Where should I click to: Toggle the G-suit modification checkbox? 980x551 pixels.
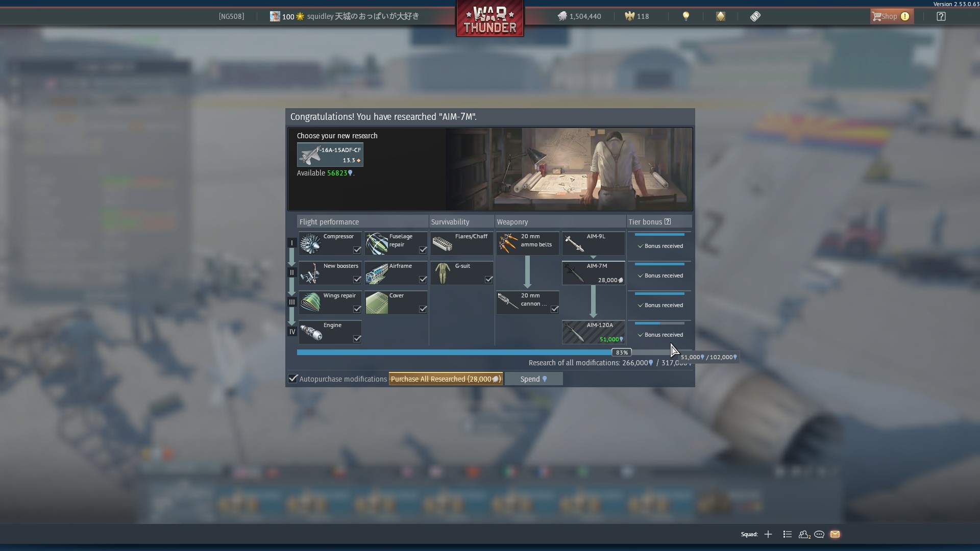pyautogui.click(x=488, y=280)
